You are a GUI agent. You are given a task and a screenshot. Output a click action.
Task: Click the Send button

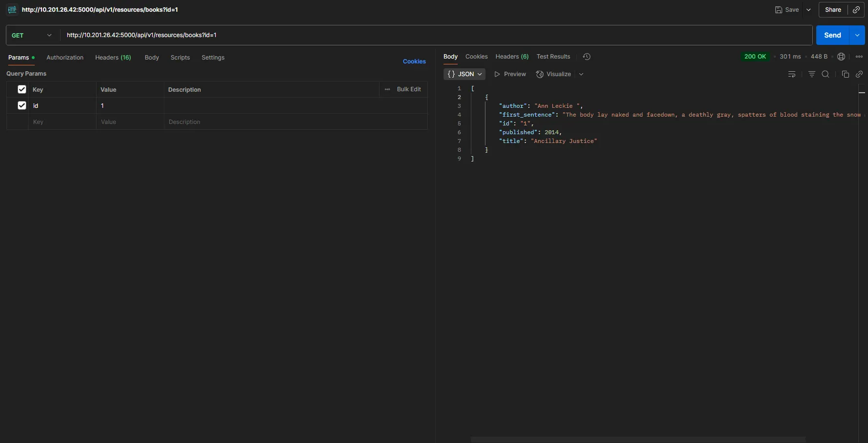click(832, 35)
